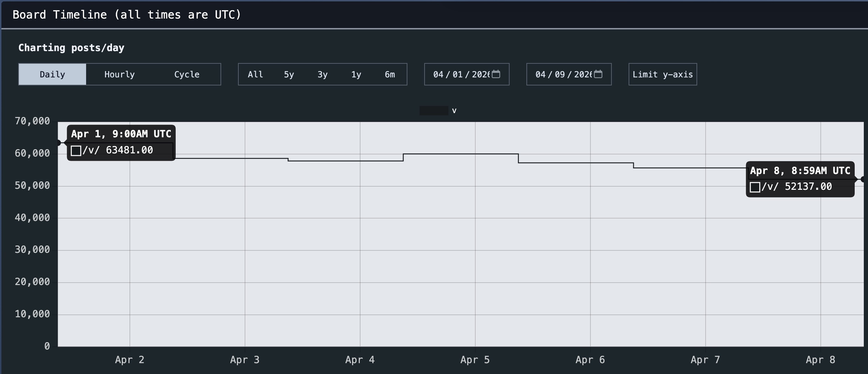The width and height of the screenshot is (868, 374).
Task: Show the All time range
Action: 255,74
